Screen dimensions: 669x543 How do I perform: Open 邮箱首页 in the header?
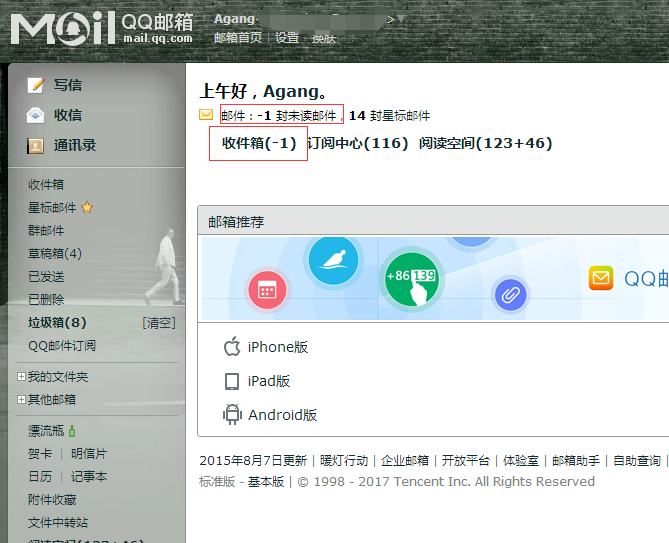click(238, 38)
